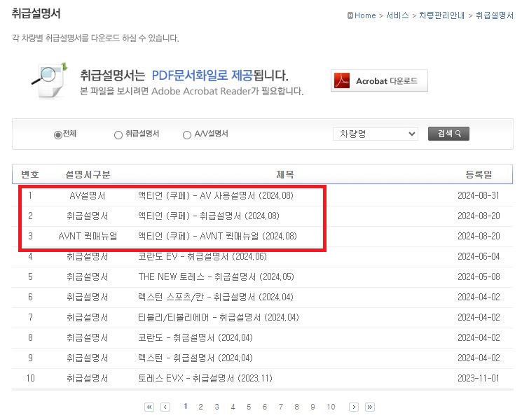Click the 서비스 breadcrumb link
522x420 pixels.
coord(397,15)
